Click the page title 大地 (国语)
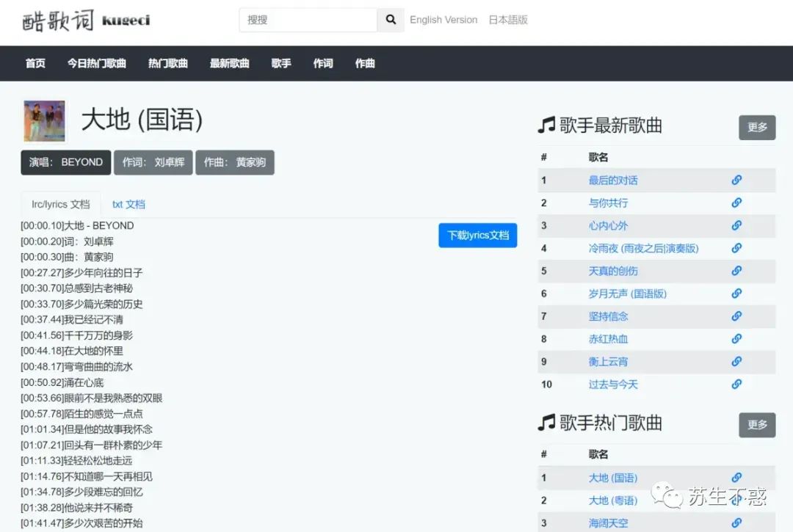 coord(142,120)
